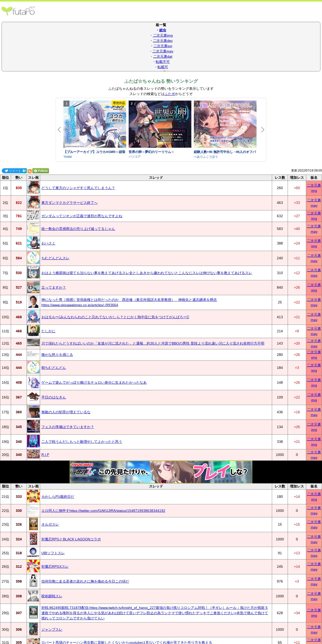Screen dimensions: 322x644
Task: Click the green Follow button
Action: pyautogui.click(x=41, y=171)
